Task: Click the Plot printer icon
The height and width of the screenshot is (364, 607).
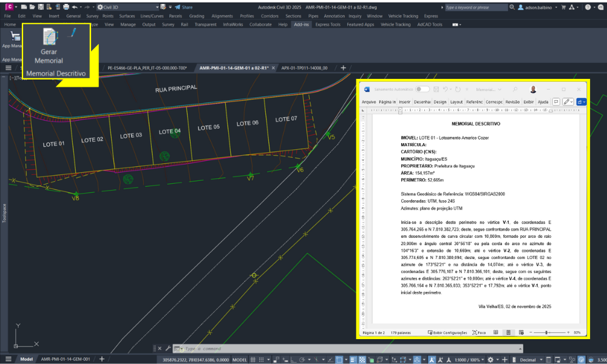Action: tap(66, 7)
